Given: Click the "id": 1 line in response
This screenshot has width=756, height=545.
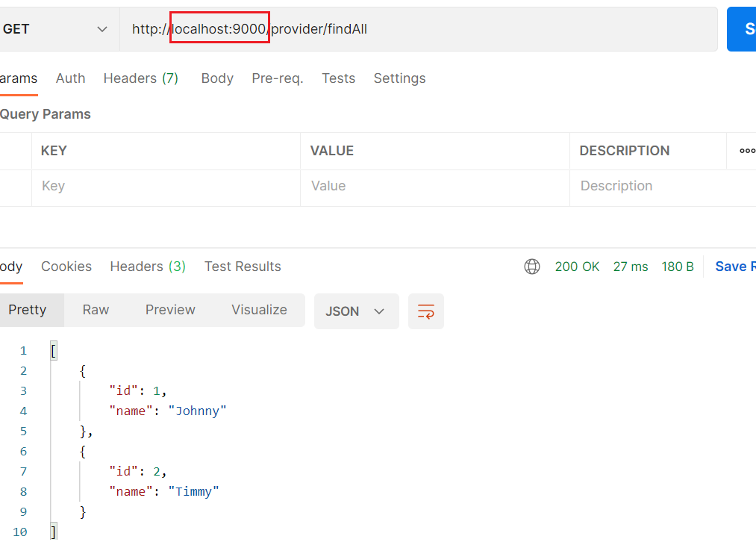Looking at the screenshot, I should [138, 390].
